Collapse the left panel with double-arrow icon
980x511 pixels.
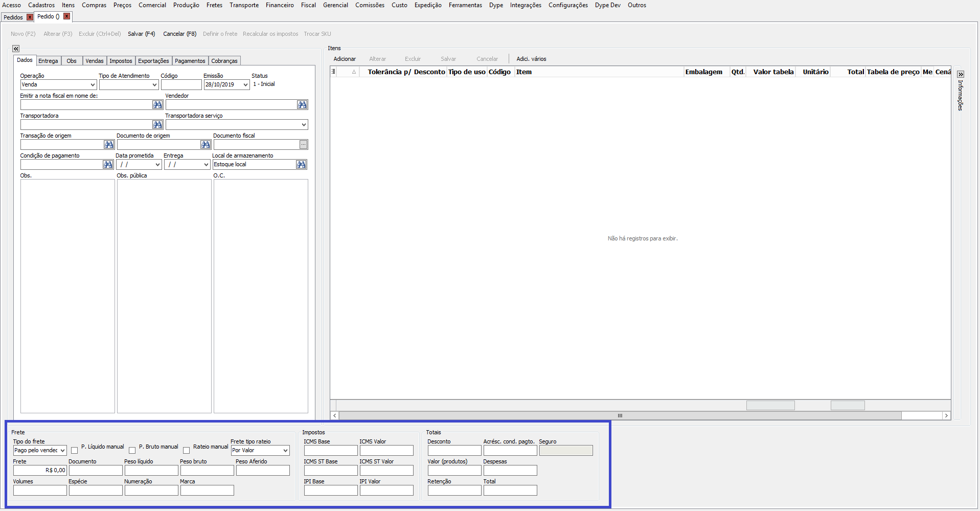click(16, 49)
